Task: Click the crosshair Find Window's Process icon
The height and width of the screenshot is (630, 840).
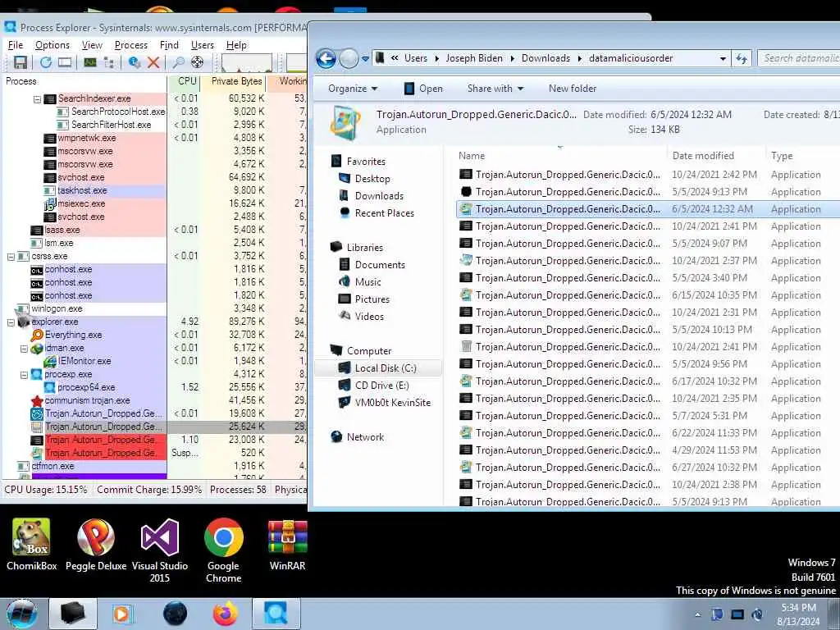Action: click(197, 62)
